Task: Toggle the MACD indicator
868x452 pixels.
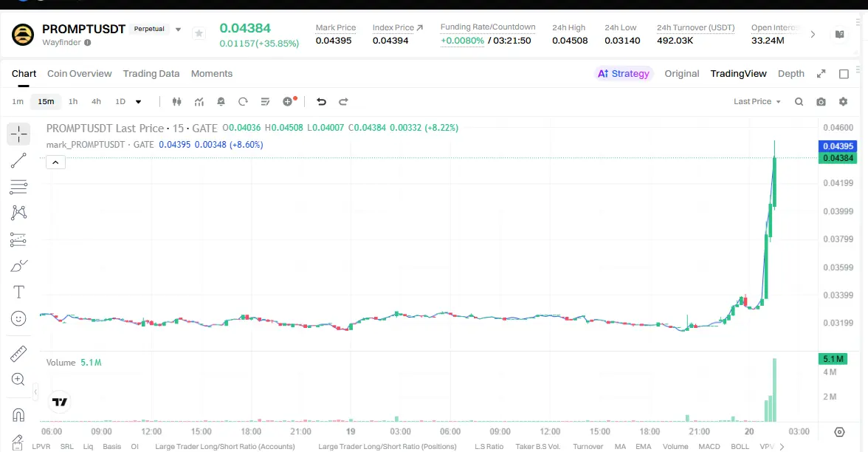Action: [x=709, y=446]
